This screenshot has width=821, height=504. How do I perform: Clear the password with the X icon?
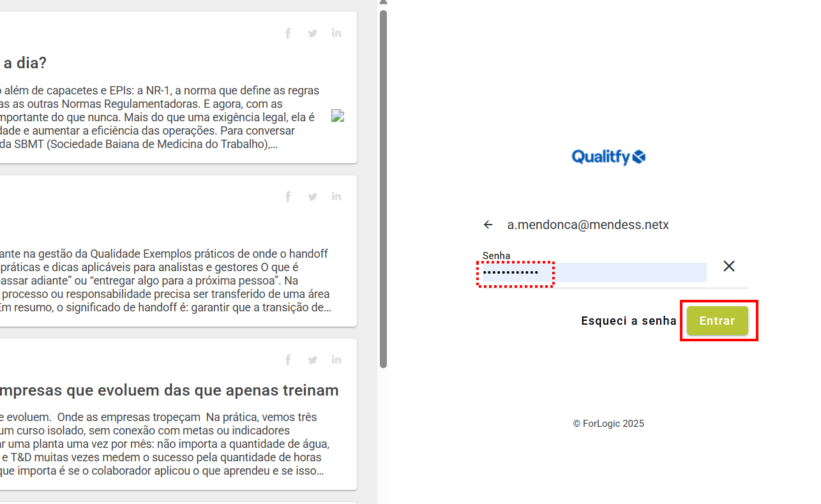[729, 266]
